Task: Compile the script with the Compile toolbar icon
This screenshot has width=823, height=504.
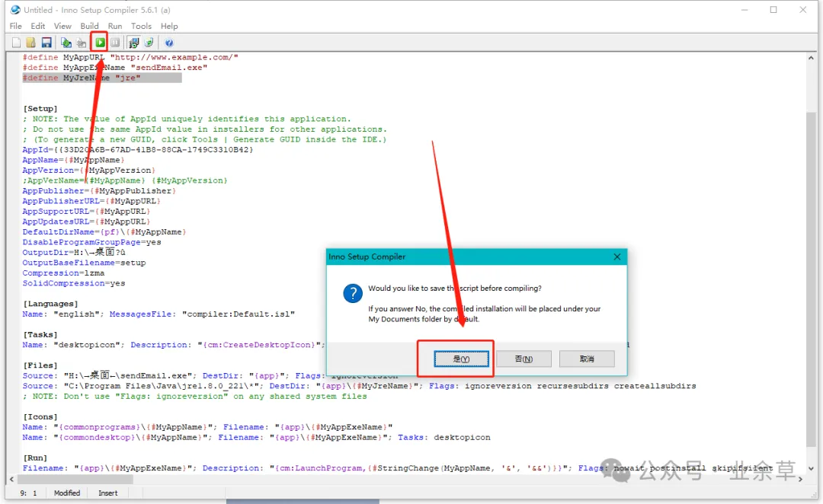Action: coord(66,43)
